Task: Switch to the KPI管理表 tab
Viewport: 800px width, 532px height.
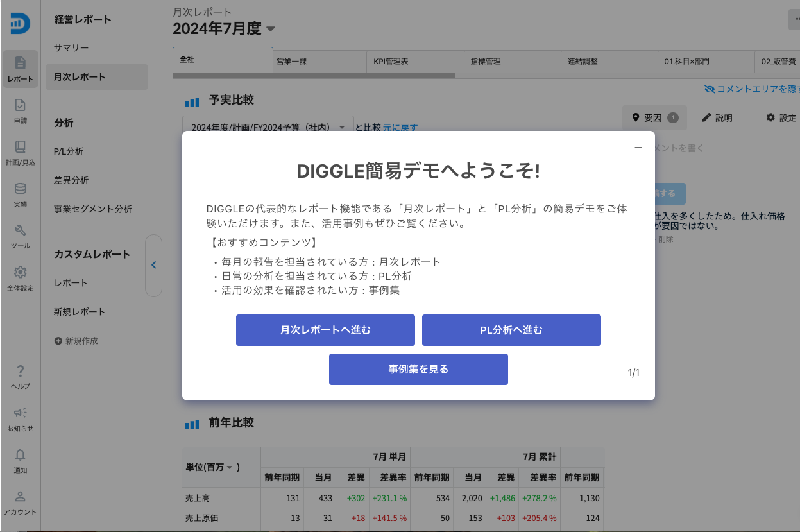Action: (x=414, y=62)
